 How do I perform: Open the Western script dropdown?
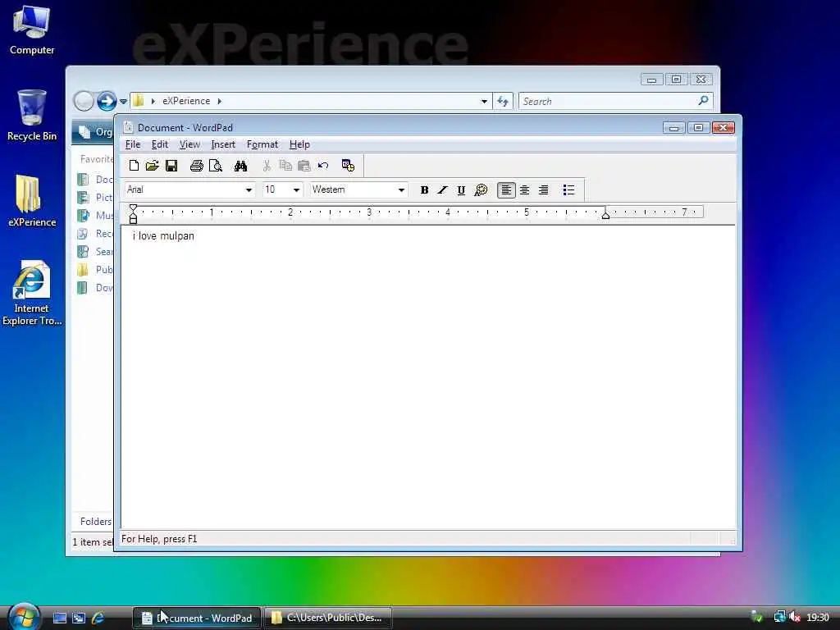click(x=401, y=189)
